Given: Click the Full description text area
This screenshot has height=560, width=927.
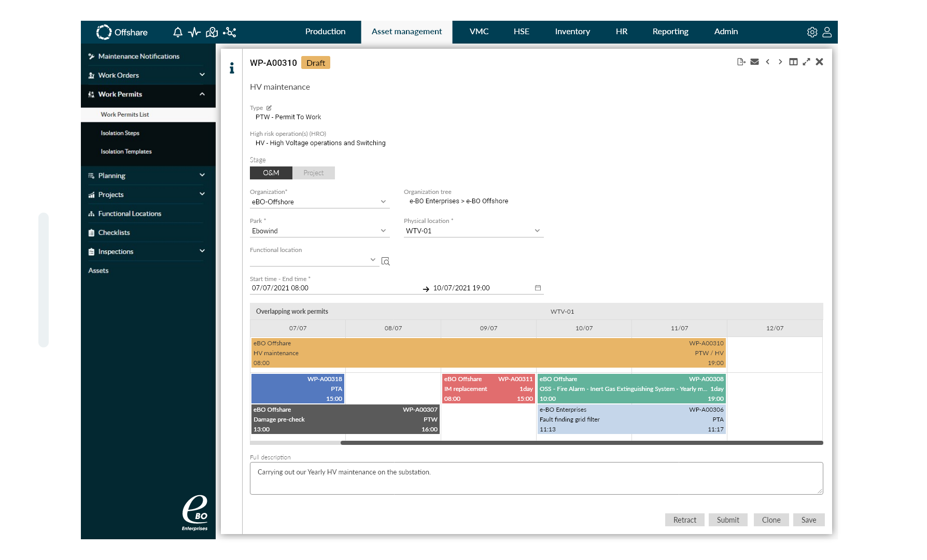Looking at the screenshot, I should point(536,478).
